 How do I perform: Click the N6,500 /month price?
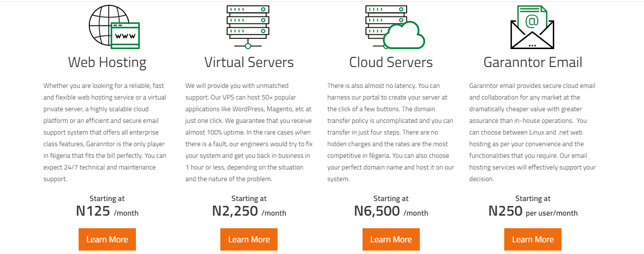391,211
